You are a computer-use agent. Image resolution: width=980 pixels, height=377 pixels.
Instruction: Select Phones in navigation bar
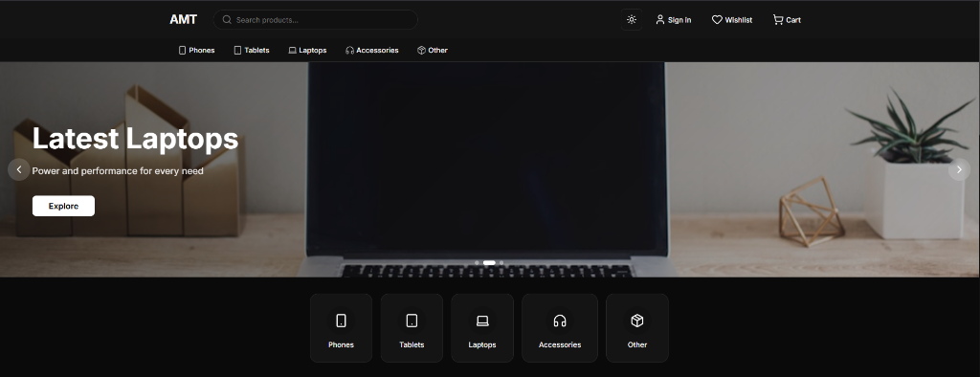coord(196,50)
